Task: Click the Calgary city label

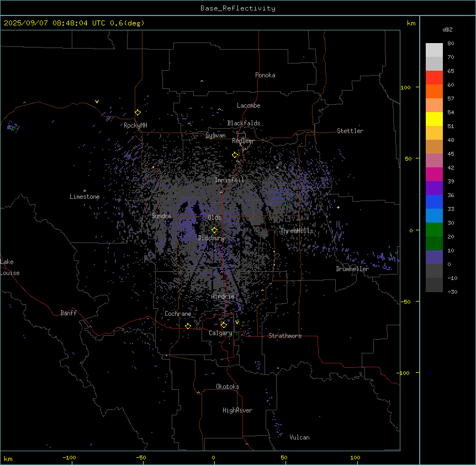Action: pos(220,333)
